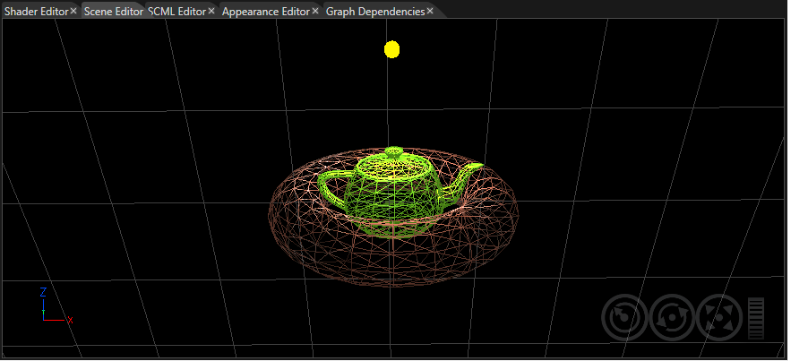Viewport: 789px width, 362px height.
Task: Close the Appearance Editor tab
Action: [x=315, y=11]
